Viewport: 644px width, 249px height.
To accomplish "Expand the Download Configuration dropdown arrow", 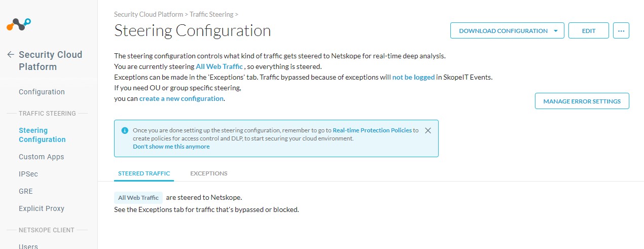I will click(x=556, y=30).
